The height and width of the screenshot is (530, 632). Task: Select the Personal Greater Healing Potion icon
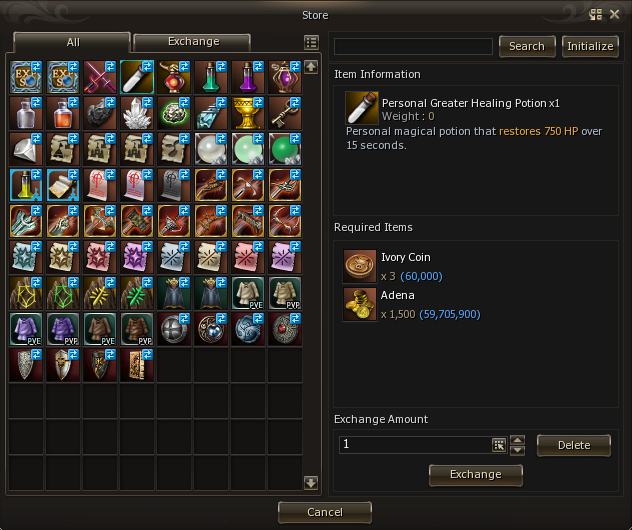[137, 77]
